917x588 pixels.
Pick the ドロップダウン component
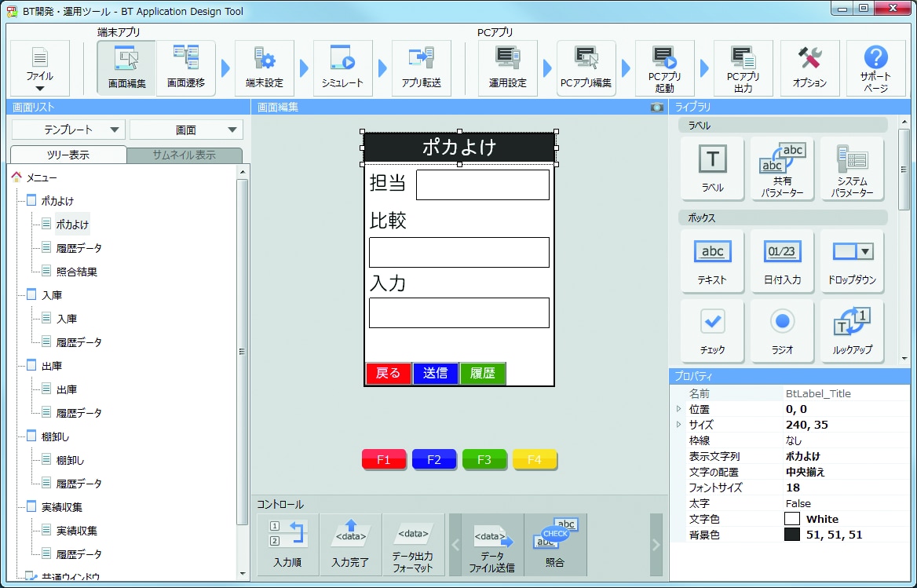(852, 261)
